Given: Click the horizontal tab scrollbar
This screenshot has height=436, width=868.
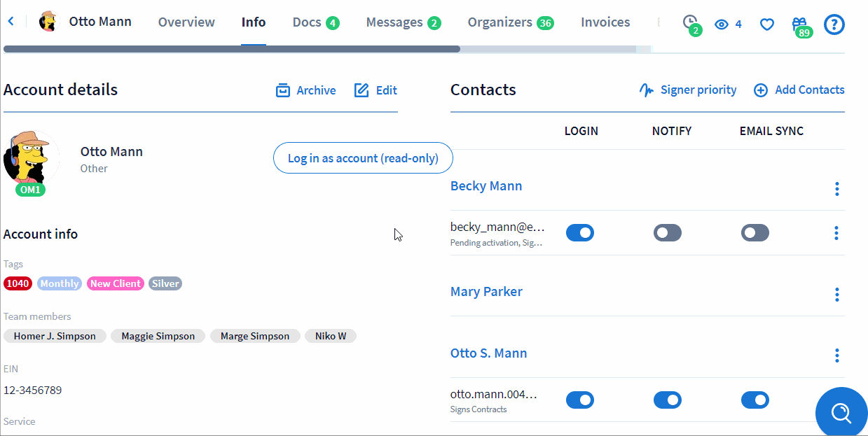Looking at the screenshot, I should [231, 49].
